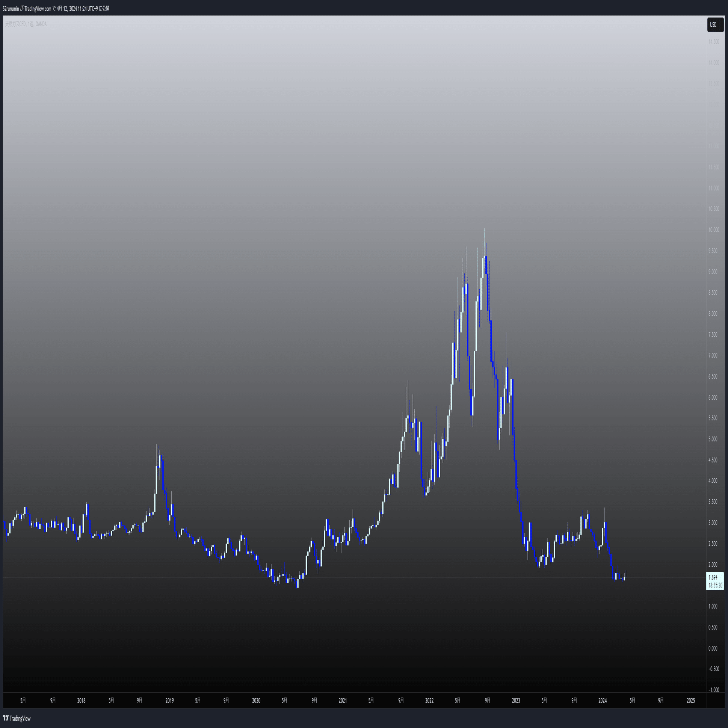Viewport: 728px width, 728px height.
Task: Click the 2025 label on time axis
Action: 691,701
